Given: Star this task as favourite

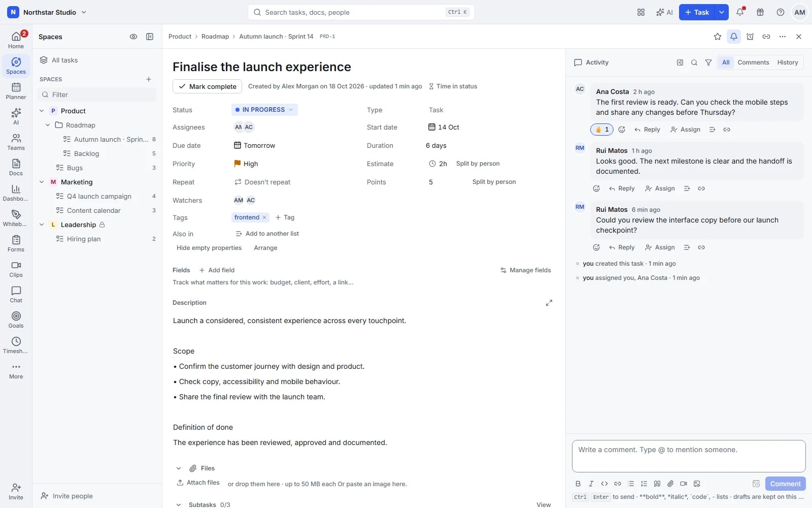Looking at the screenshot, I should click(718, 37).
